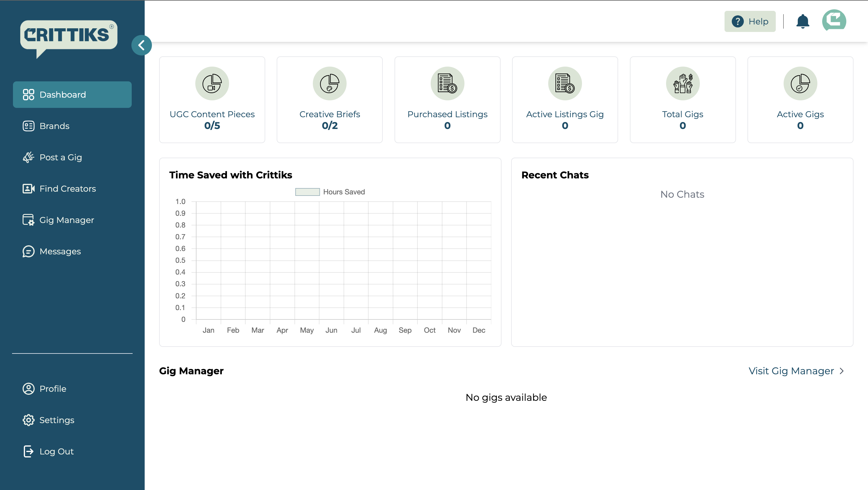Image resolution: width=868 pixels, height=490 pixels.
Task: Click the Post a Gig megaphone icon
Action: pos(28,157)
